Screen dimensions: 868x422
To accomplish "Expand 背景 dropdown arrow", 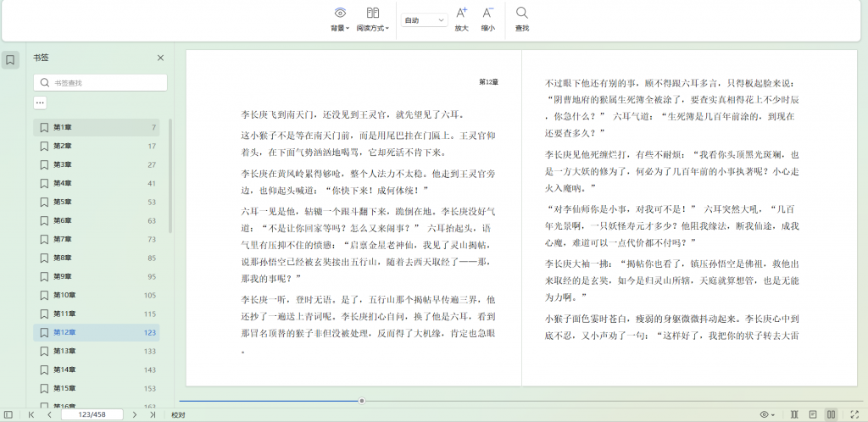I will [x=348, y=28].
